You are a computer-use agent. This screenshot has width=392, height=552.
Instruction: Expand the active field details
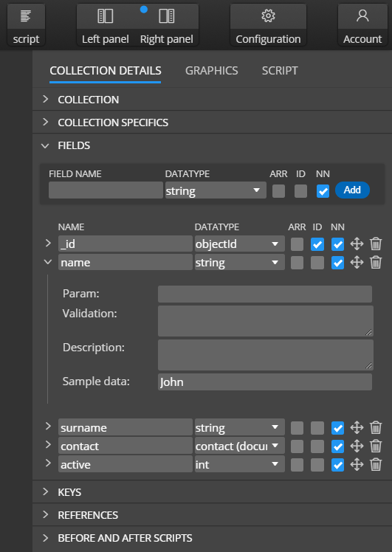pos(48,463)
